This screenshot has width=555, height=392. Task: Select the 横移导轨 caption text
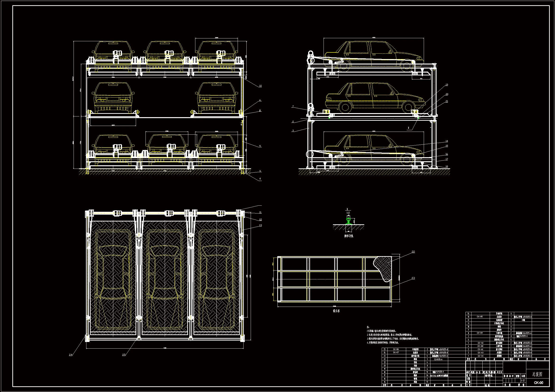tap(348, 236)
